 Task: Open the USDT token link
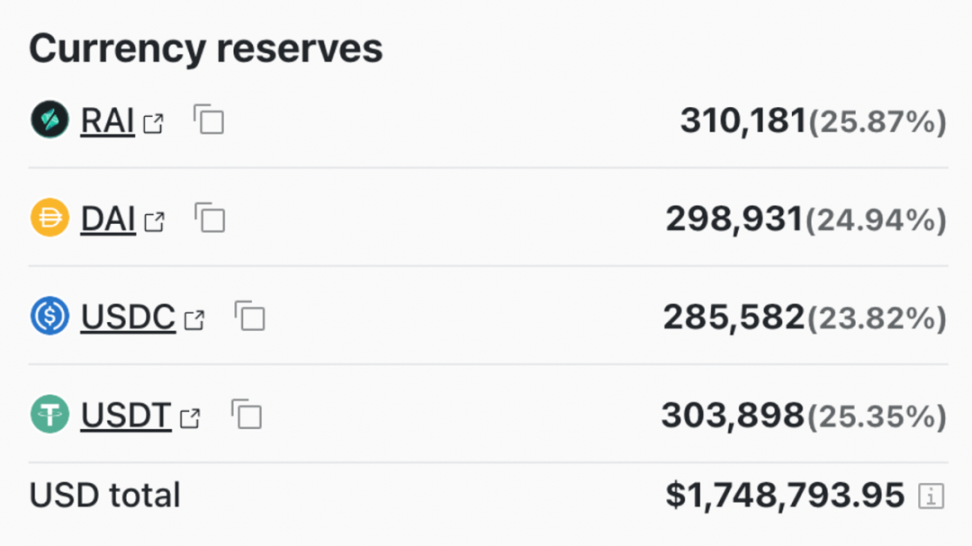(126, 415)
